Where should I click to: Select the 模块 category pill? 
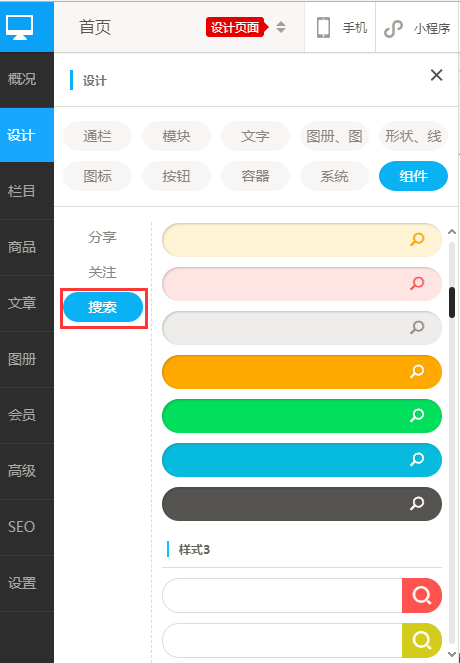tap(176, 136)
